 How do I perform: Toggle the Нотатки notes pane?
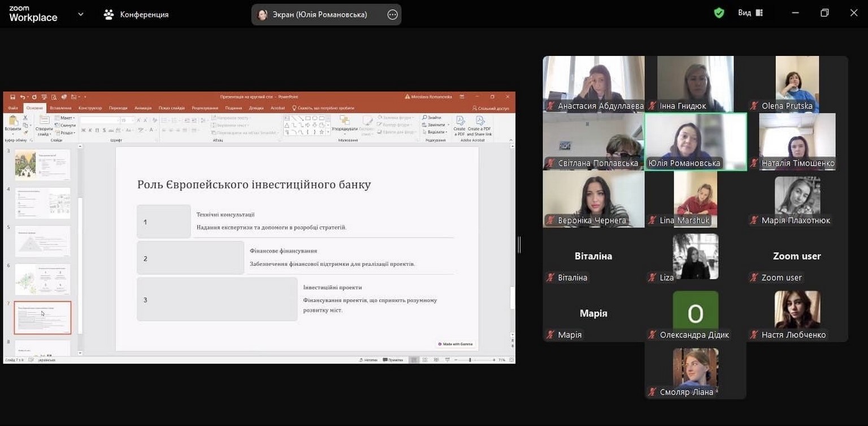pyautogui.click(x=368, y=360)
